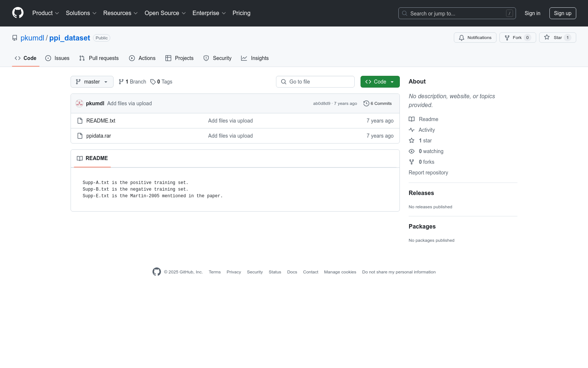
Task: View the 6 Commits history
Action: tap(377, 103)
